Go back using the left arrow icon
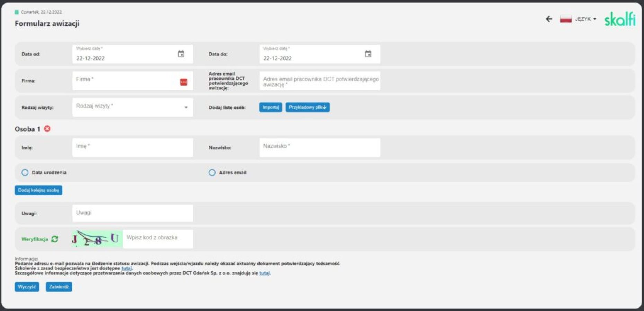Image resolution: width=644 pixels, height=311 pixels. 549,19
